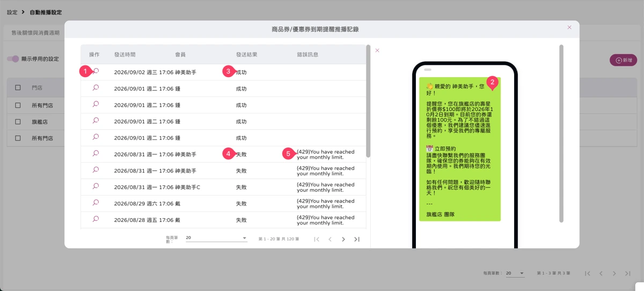Click the record list vertical scrollbar
The width and height of the screenshot is (644, 291).
[x=368, y=101]
